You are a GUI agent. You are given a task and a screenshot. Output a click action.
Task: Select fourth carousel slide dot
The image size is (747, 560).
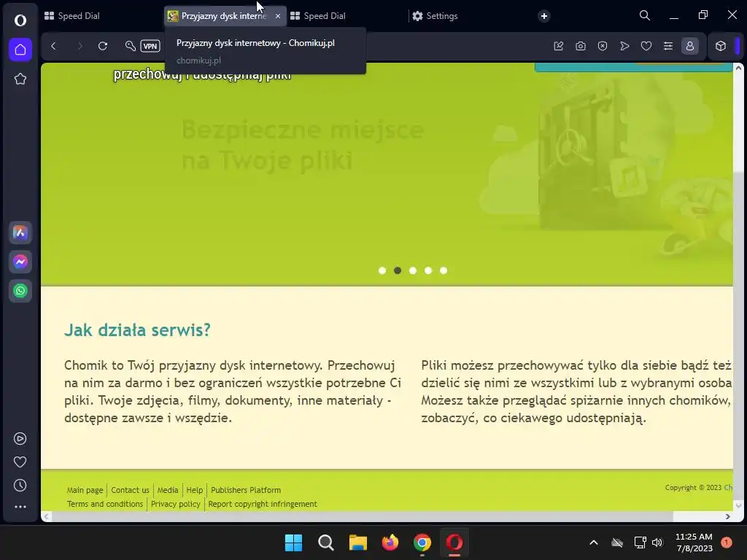428,271
